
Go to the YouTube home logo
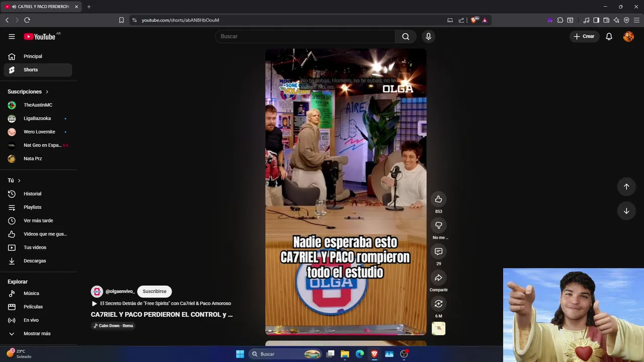(40, 36)
